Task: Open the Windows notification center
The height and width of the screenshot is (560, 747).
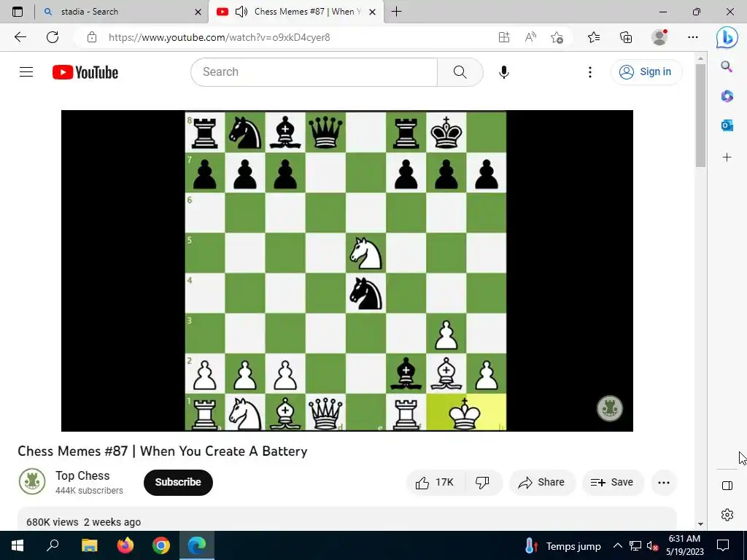Action: click(723, 545)
